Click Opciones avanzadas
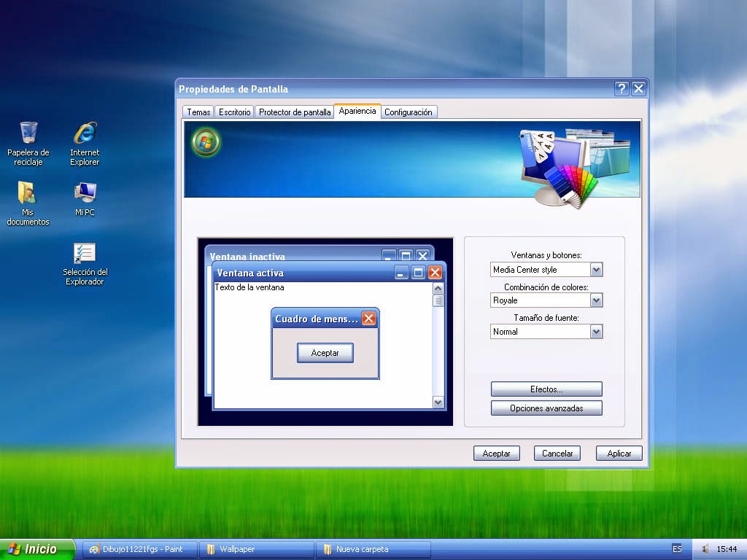The image size is (747, 560). pyautogui.click(x=546, y=408)
